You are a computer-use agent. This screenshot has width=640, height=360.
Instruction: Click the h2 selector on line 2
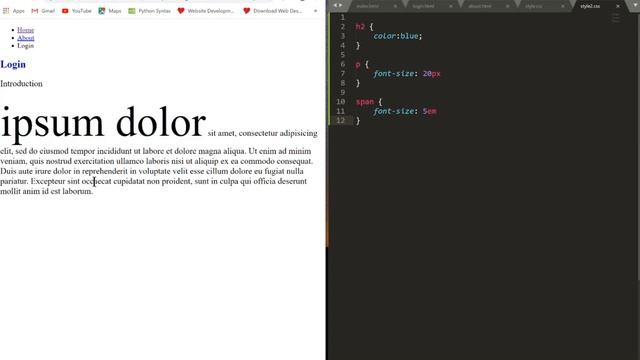(360, 27)
